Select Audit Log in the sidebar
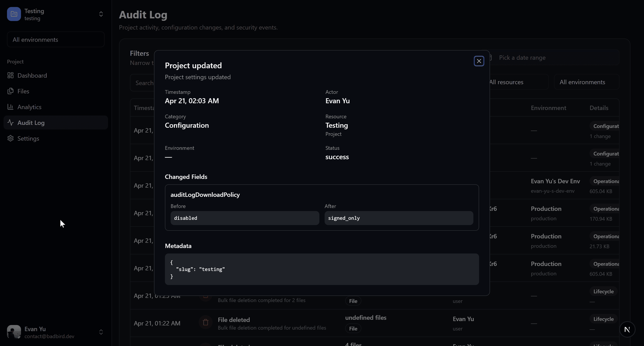 pos(56,122)
